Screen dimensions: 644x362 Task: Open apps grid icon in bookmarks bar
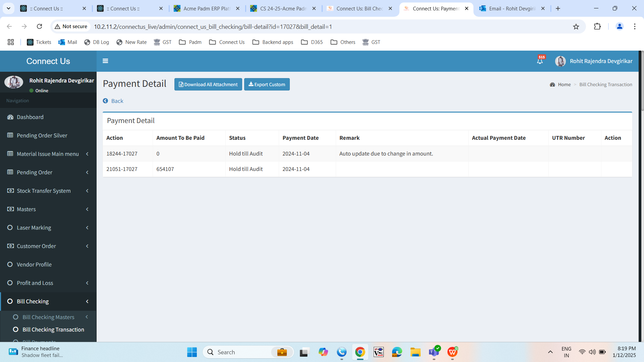tap(11, 42)
